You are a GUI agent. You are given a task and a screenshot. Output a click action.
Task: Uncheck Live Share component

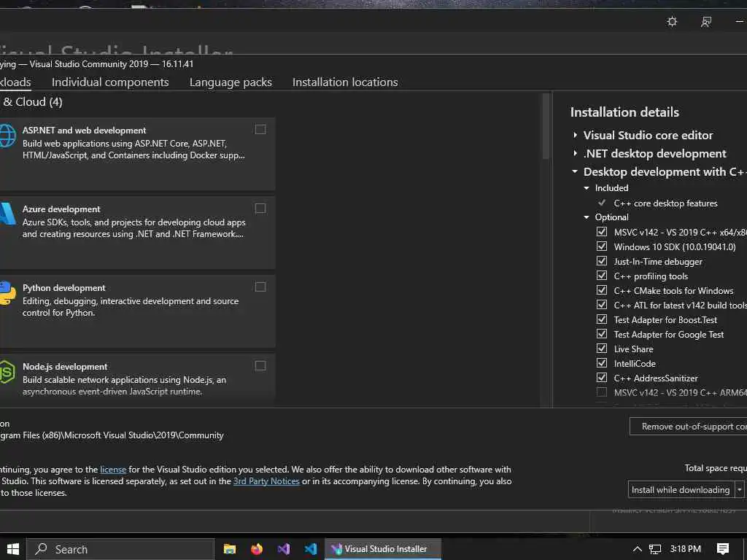[x=602, y=348]
